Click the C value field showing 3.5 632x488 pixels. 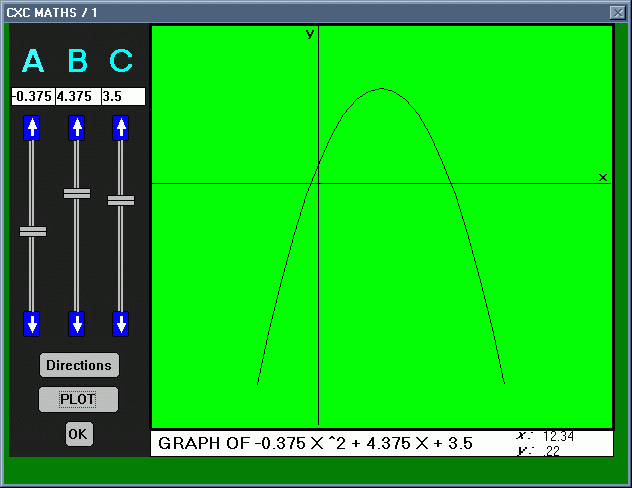(x=123, y=96)
